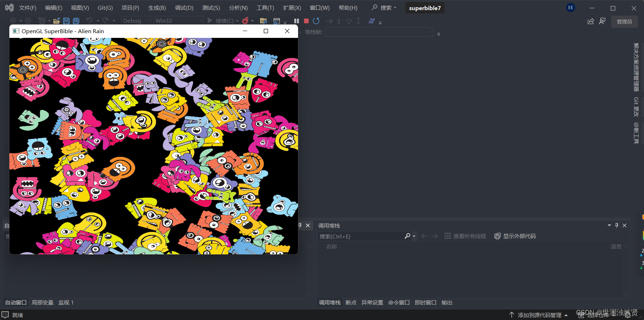Screen dimensions: 644x320
Task: Click the feedback person icon
Action: (x=602, y=21)
